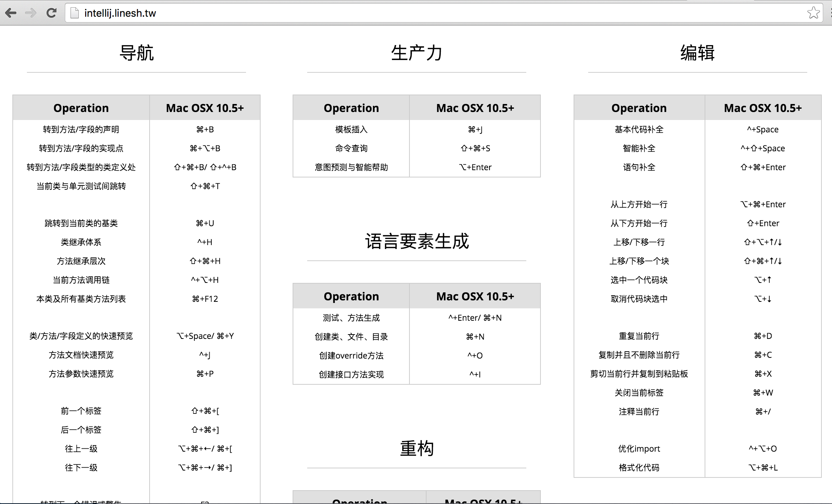Screen dimensions: 832x504
Task: Click the browser back arrow
Action: pos(11,13)
